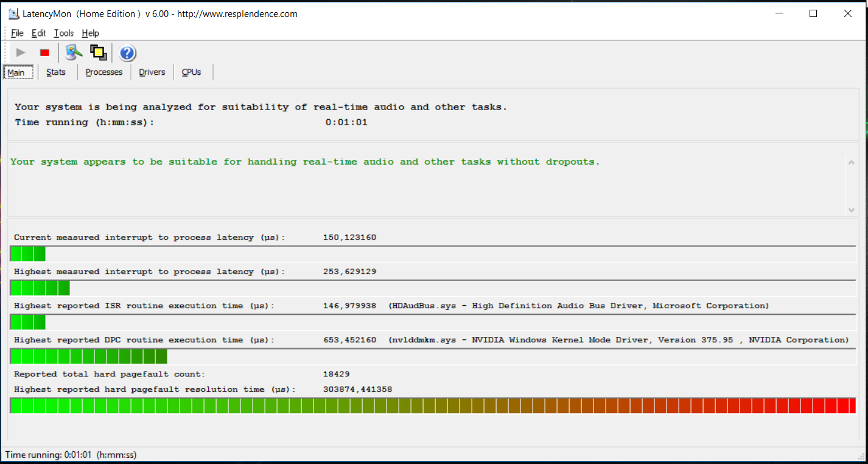Close the LatencyMon window
The height and width of the screenshot is (464, 868).
pyautogui.click(x=848, y=13)
